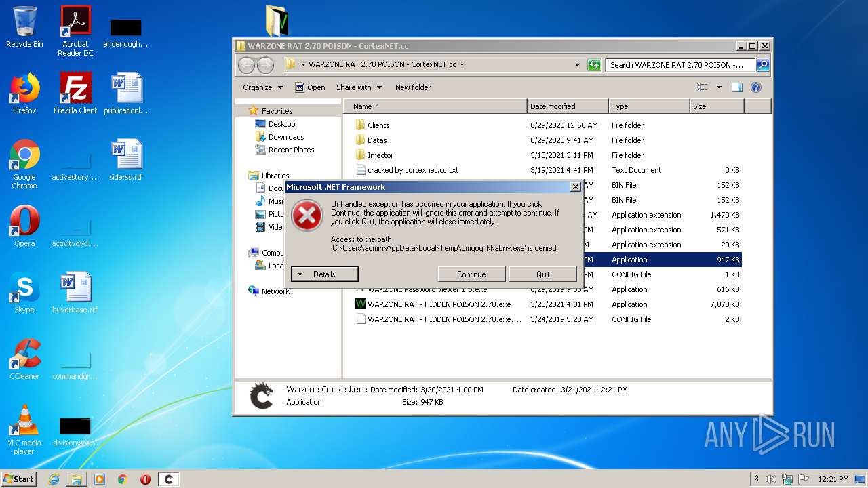Expand the Details section of error dialog
868x488 pixels.
pyautogui.click(x=324, y=274)
